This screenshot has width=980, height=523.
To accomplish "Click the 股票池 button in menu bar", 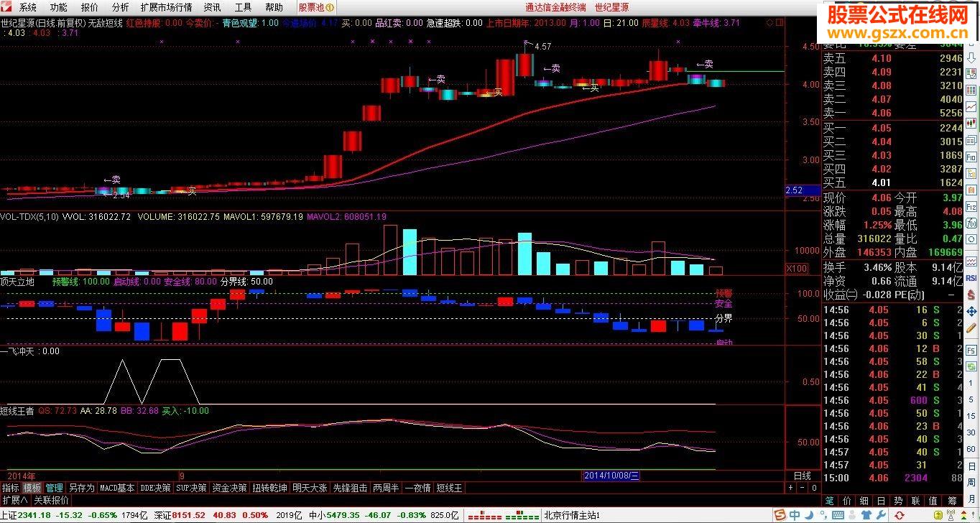I will [x=316, y=7].
